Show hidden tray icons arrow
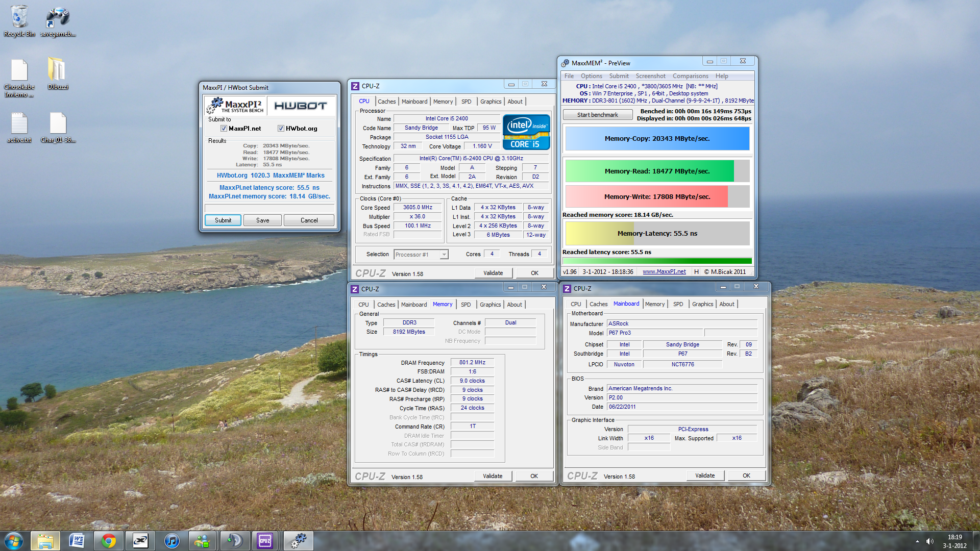Viewport: 980px width, 551px height. [x=917, y=541]
